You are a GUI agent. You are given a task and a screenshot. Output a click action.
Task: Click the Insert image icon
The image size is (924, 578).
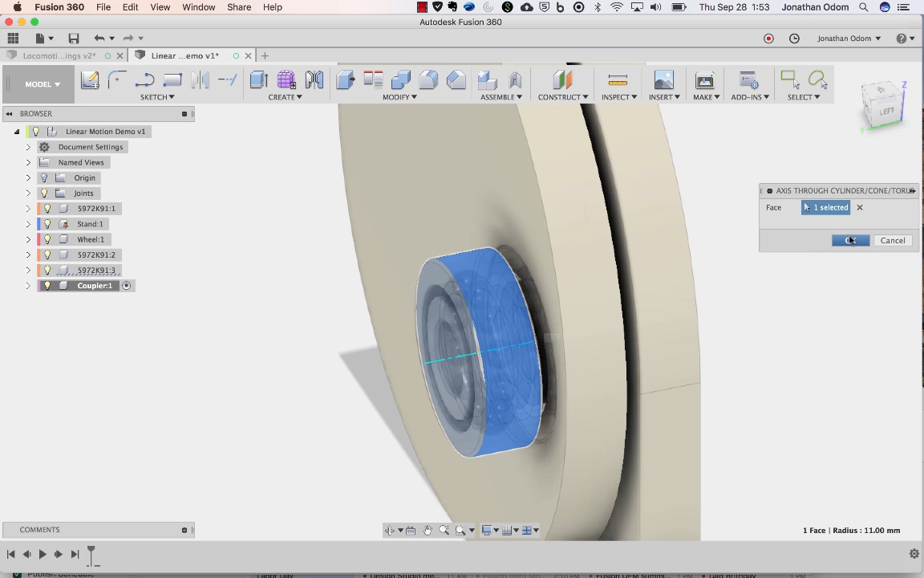663,79
